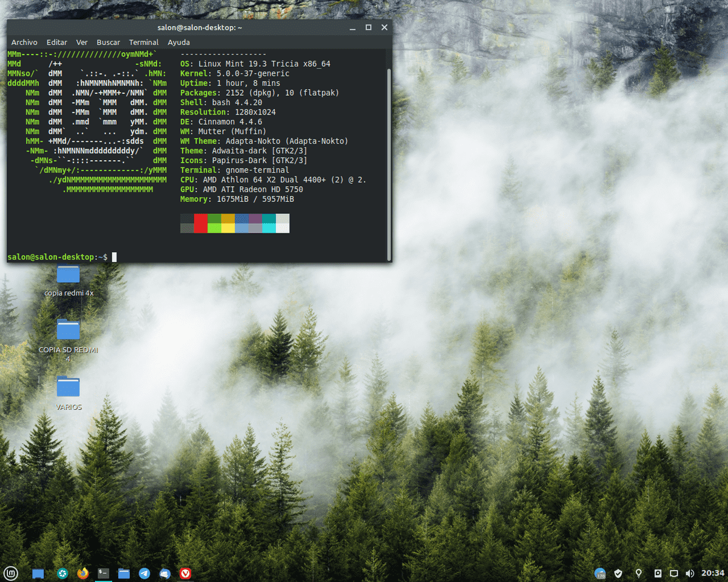728x582 pixels.
Task: Open the Update Manager shield tray icon
Action: tap(619, 573)
